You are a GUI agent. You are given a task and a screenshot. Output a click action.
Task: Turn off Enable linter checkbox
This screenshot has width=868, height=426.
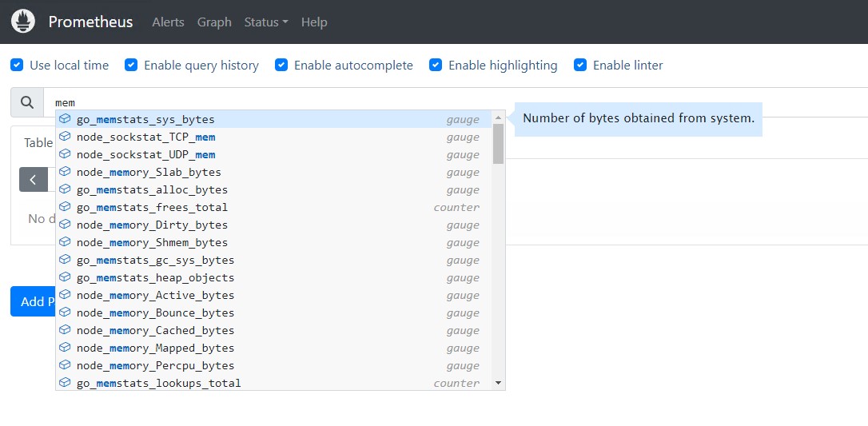(580, 66)
